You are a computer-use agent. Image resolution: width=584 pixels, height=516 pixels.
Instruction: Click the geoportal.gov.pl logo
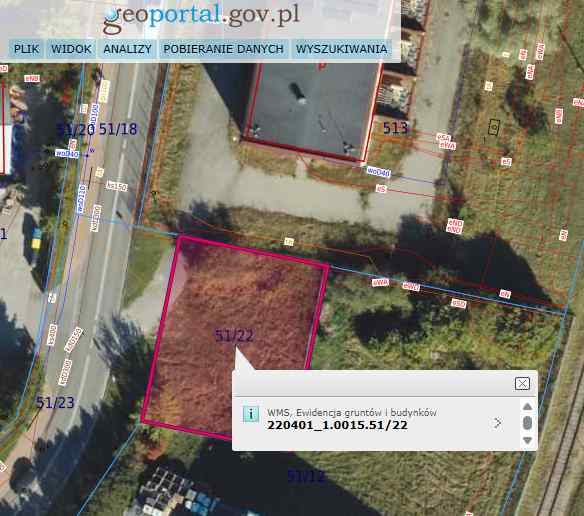(x=201, y=17)
